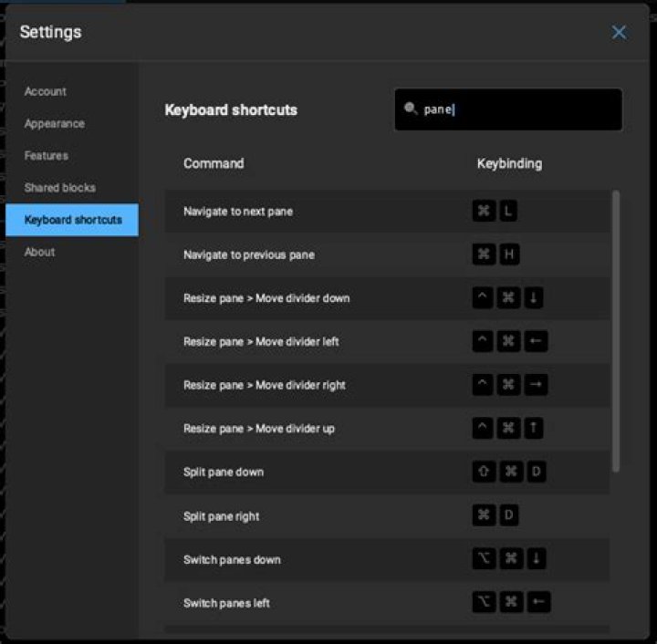Click the magnifier icon in the search box

click(x=411, y=109)
